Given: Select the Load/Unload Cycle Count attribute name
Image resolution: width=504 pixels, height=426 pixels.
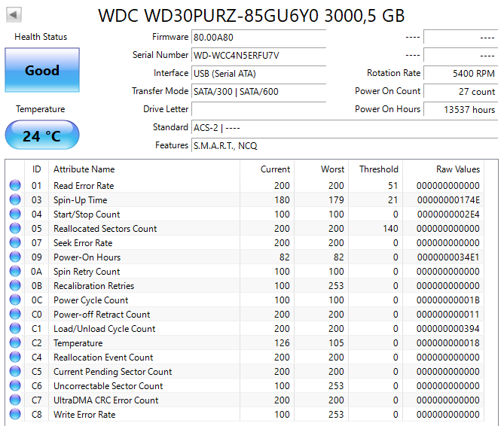Looking at the screenshot, I should click(x=105, y=329).
